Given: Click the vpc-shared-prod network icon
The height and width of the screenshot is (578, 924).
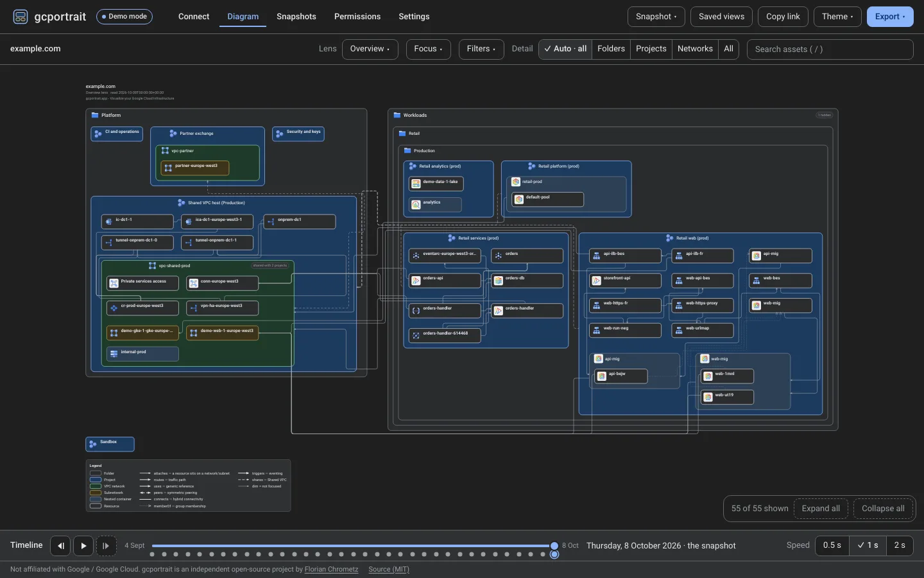Looking at the screenshot, I should [152, 266].
